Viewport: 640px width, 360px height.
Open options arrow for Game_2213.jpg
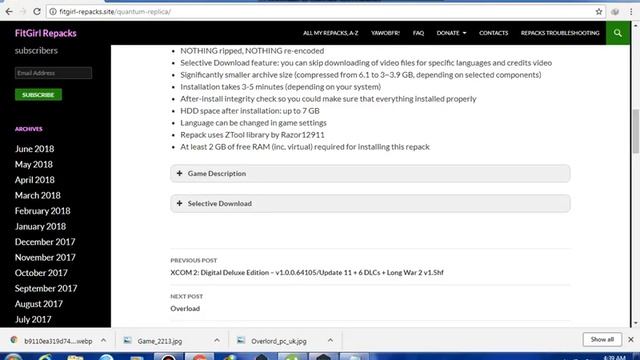coord(217,340)
